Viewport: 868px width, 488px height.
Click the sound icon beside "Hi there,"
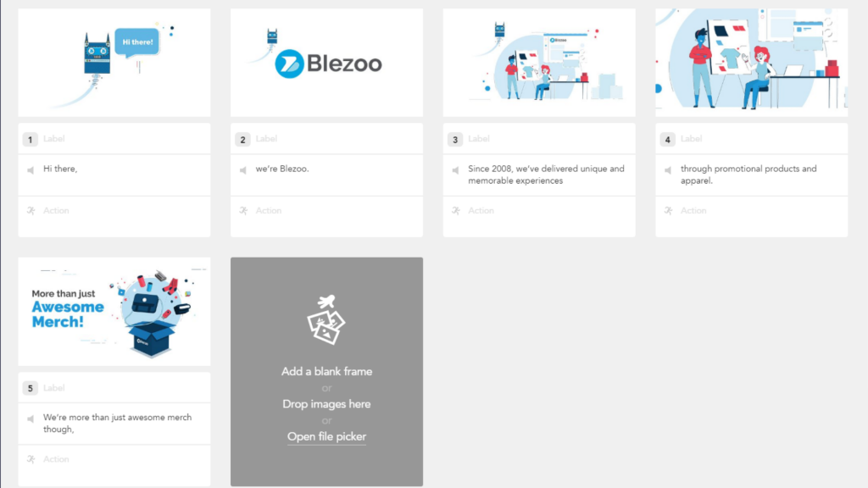coord(31,169)
